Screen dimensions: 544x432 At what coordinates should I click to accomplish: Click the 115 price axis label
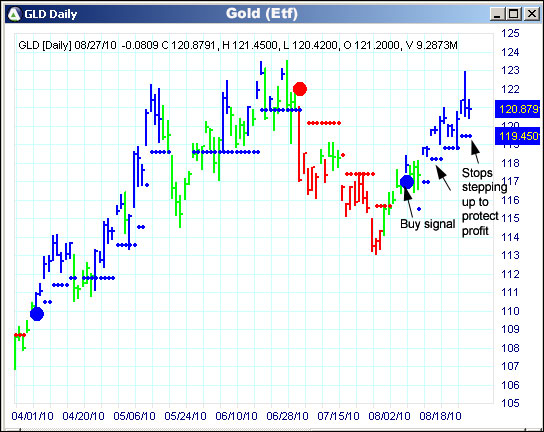[x=510, y=218]
